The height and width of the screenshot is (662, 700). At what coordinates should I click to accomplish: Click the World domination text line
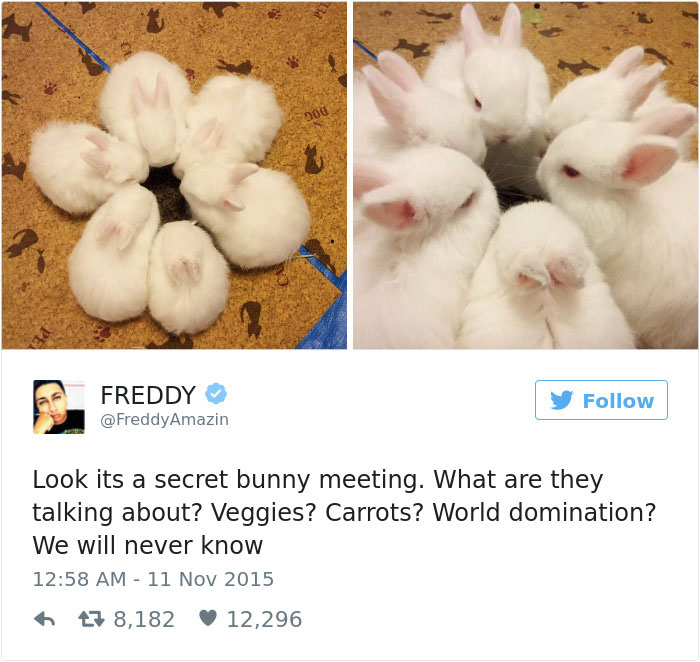[x=544, y=512]
